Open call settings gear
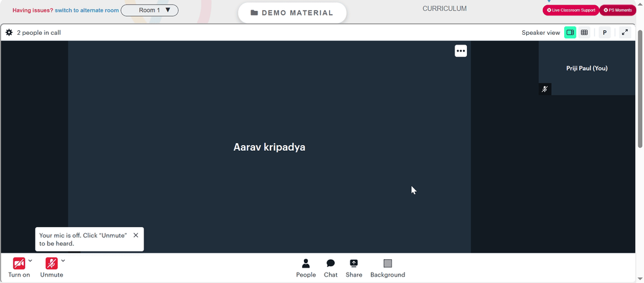Image resolution: width=644 pixels, height=283 pixels. [9, 32]
